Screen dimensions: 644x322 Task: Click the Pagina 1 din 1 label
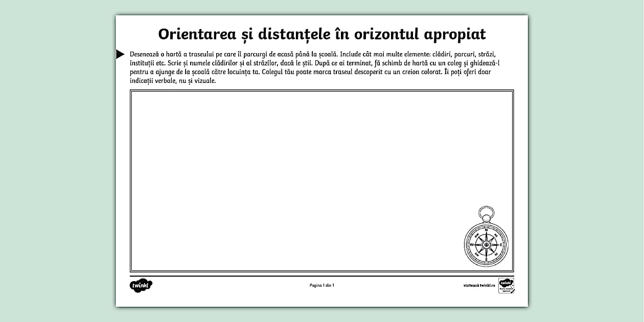tap(321, 285)
